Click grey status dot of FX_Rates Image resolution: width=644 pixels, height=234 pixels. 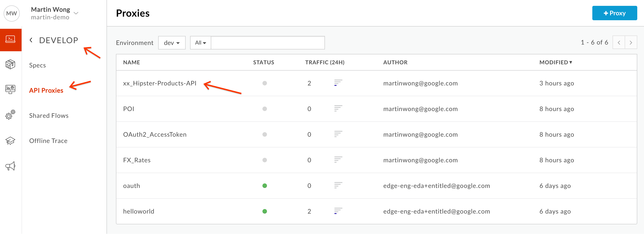coord(264,160)
